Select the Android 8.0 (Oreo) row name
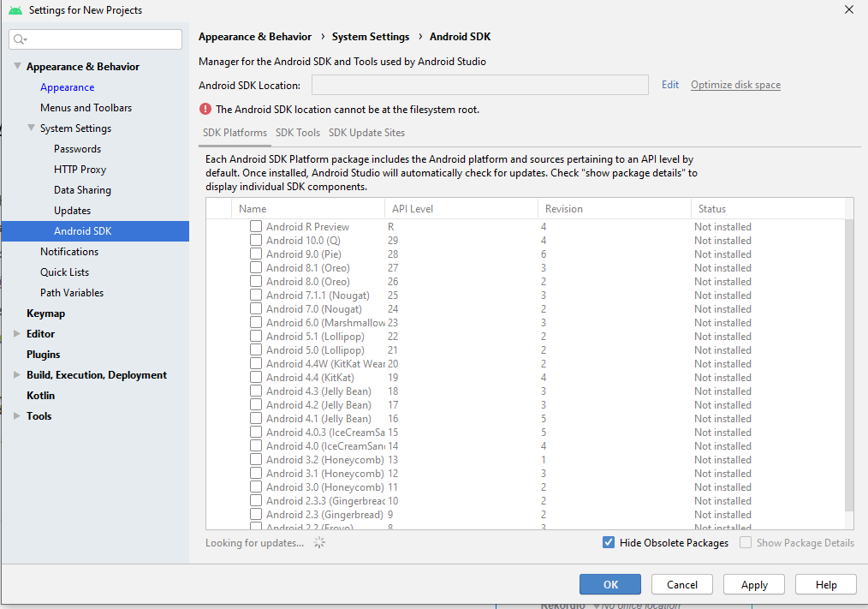Viewport: 868px width, 609px height. pyautogui.click(x=308, y=281)
